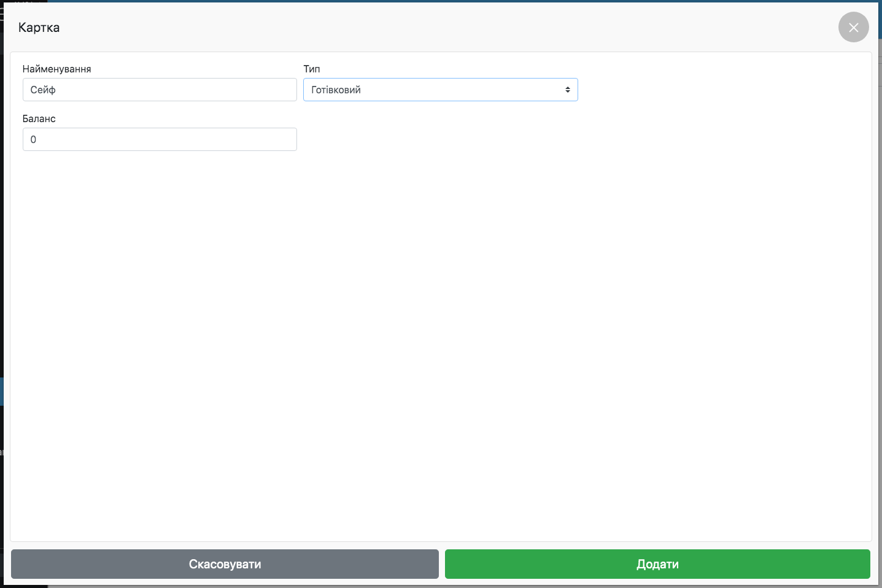882x588 pixels.
Task: Select the Готівковий text in the Тип combo box
Action: (x=336, y=90)
